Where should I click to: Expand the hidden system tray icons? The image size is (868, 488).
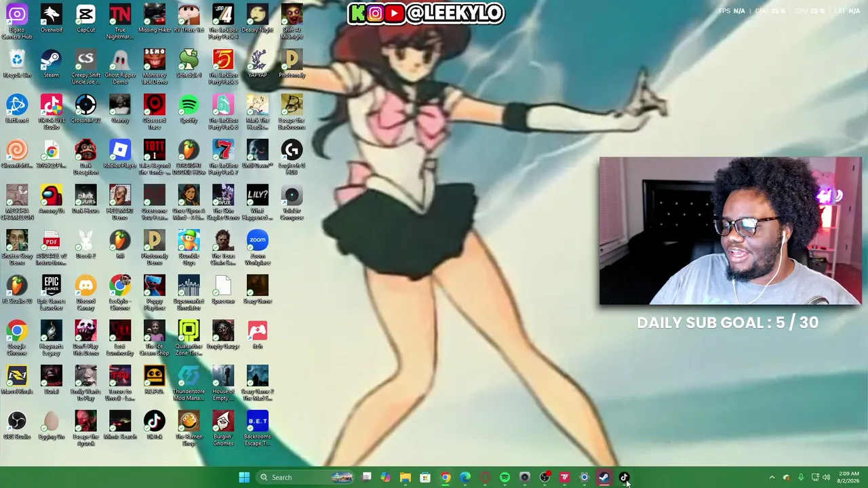772,477
